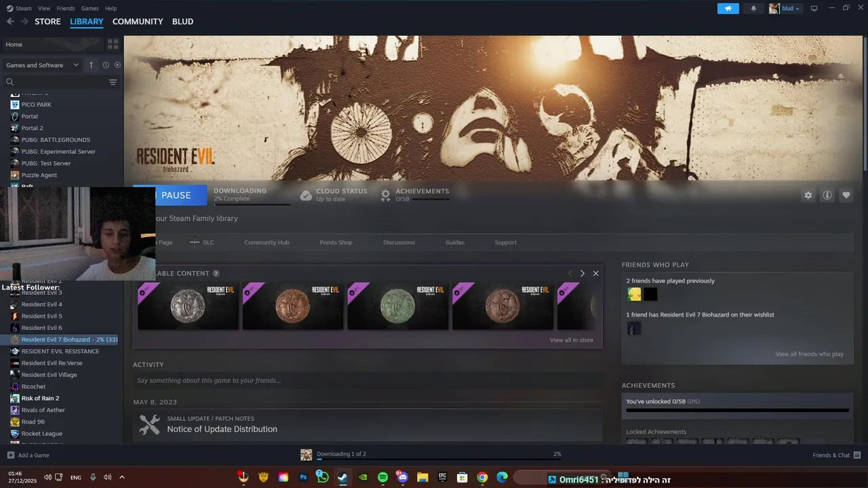Select PUBG: BATTLEGROUNDS in library
The image size is (868, 488).
click(56, 140)
